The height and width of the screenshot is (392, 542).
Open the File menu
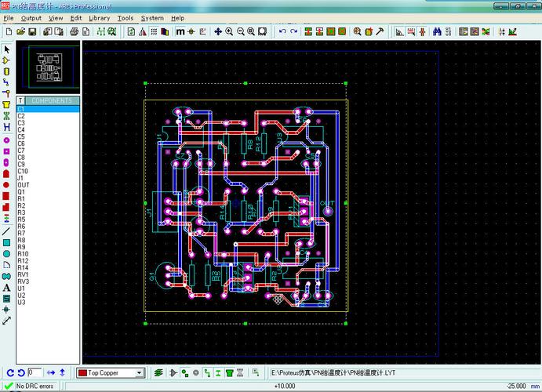pos(9,18)
